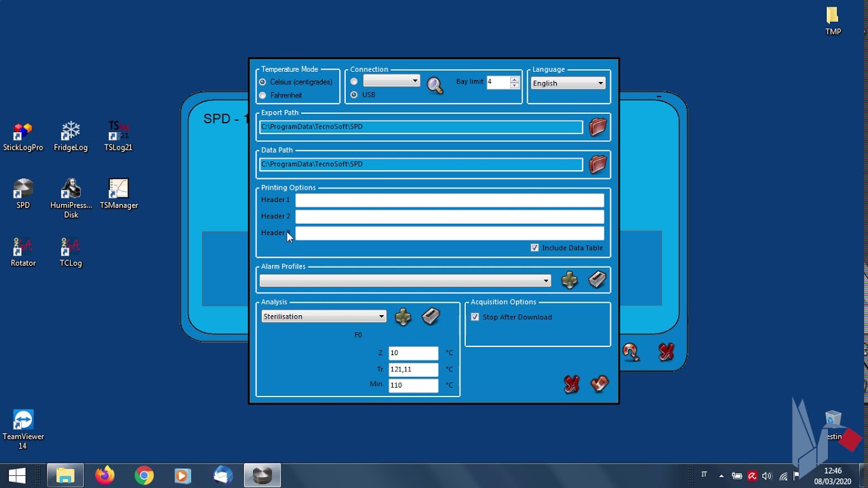Cancel settings with red X icon
Screen dimensions: 868x488
tap(572, 384)
